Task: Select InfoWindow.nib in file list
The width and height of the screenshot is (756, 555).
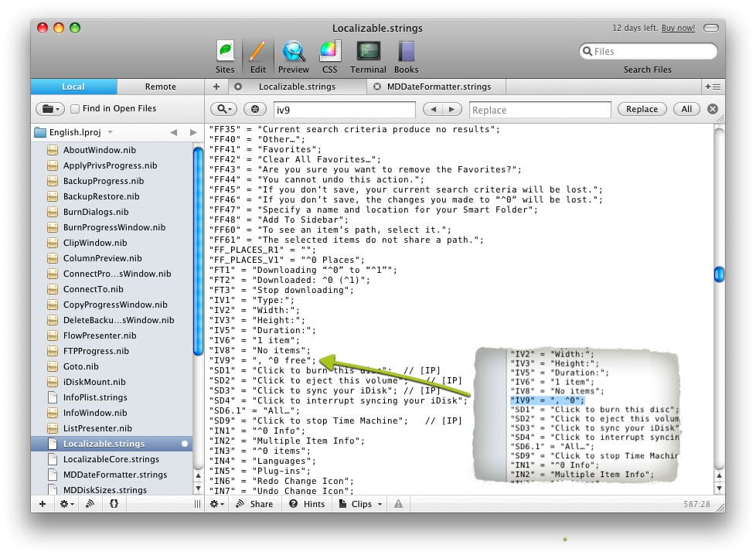Action: (x=97, y=413)
